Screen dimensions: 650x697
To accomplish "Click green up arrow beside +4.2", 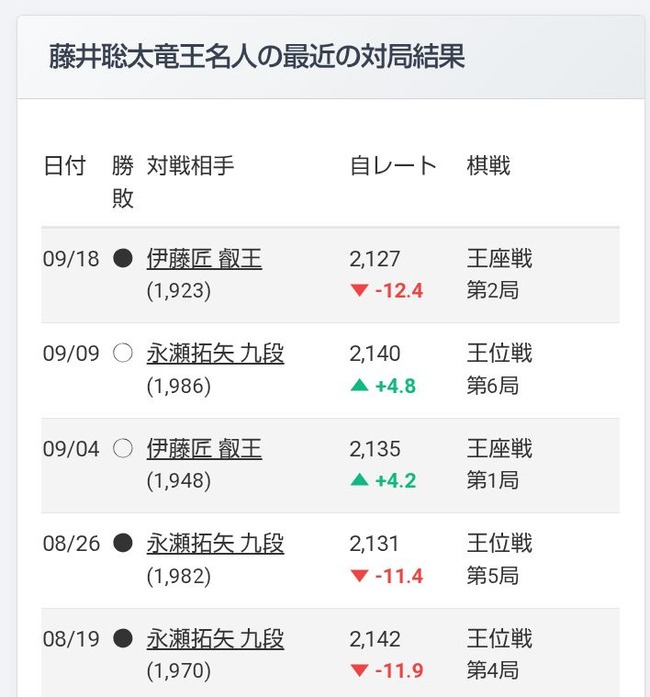I will tap(359, 480).
